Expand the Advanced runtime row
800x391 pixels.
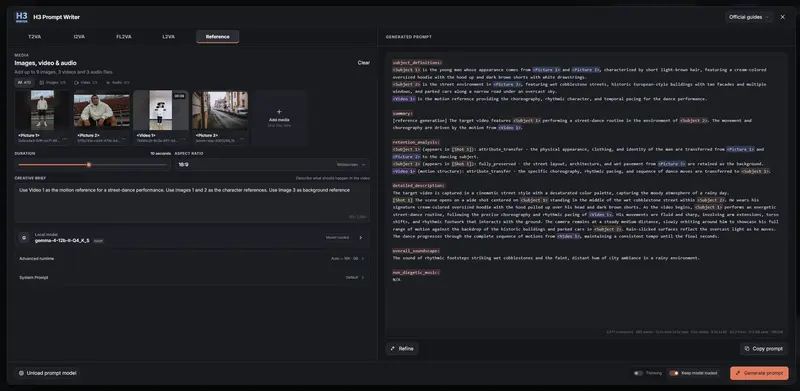coord(192,259)
